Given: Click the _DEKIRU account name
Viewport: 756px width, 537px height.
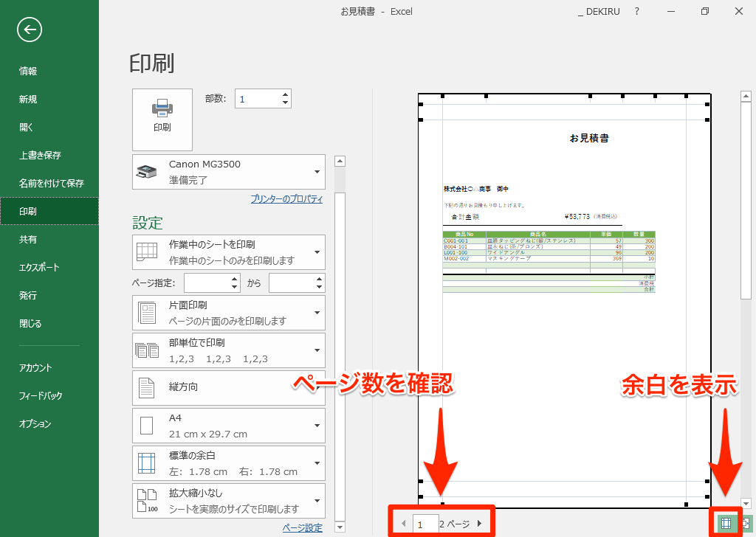Looking at the screenshot, I should pyautogui.click(x=599, y=12).
